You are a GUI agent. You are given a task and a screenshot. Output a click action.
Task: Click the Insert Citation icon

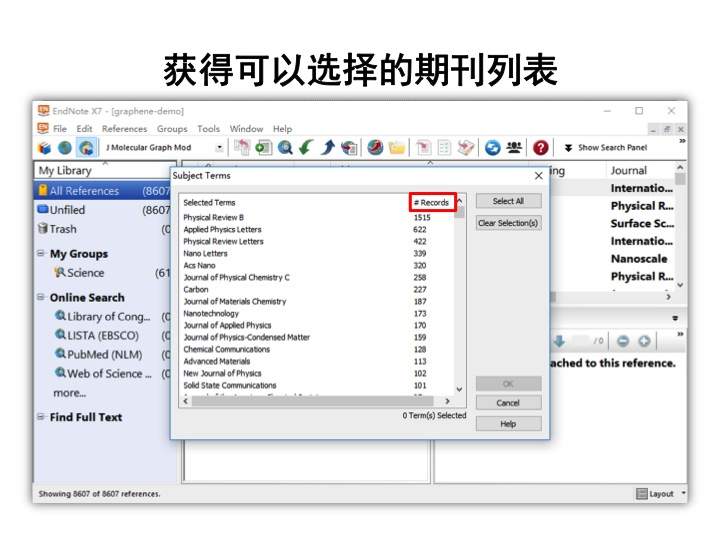click(x=423, y=147)
